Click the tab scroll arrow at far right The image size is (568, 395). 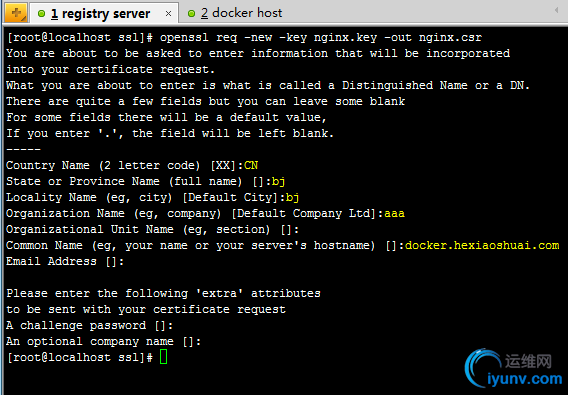[x=556, y=10]
